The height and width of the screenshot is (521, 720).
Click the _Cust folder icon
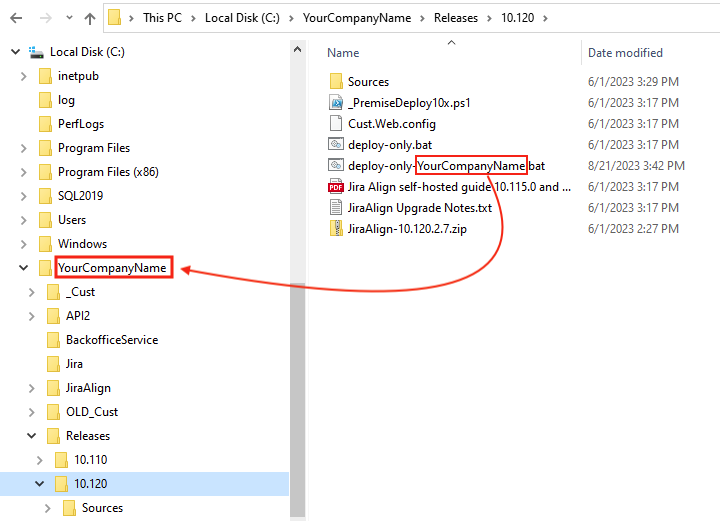(53, 292)
